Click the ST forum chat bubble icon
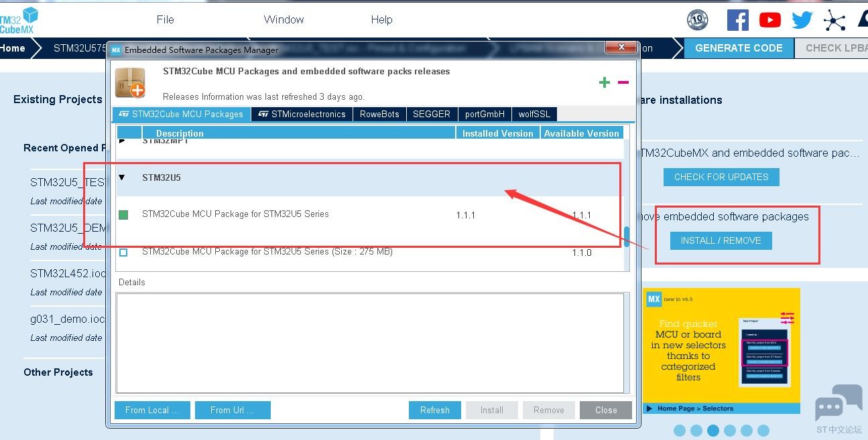Image resolution: width=868 pixels, height=440 pixels. pyautogui.click(x=839, y=403)
